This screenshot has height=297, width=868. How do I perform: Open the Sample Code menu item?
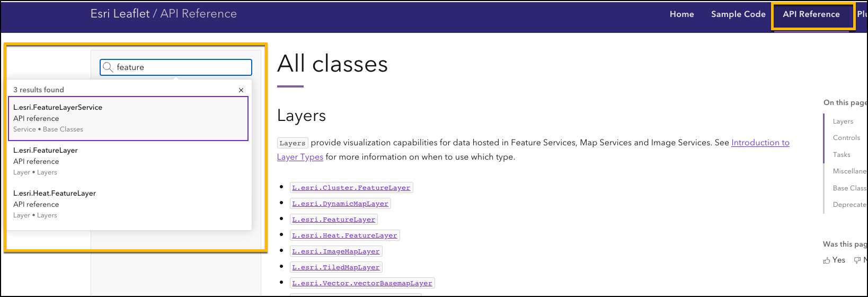click(x=738, y=14)
